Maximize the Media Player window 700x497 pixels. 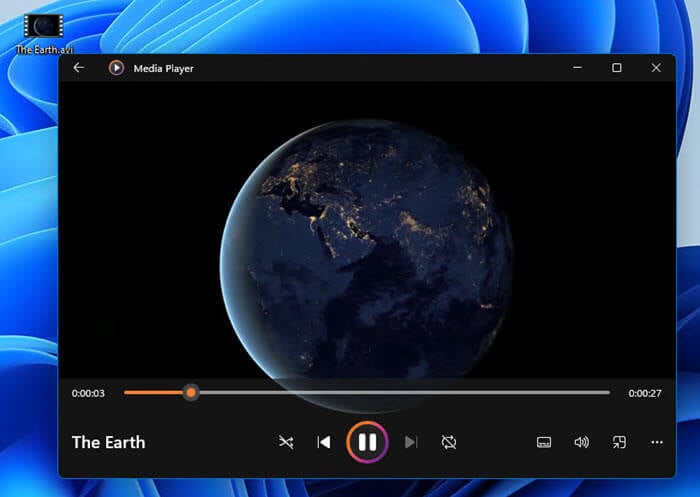617,67
